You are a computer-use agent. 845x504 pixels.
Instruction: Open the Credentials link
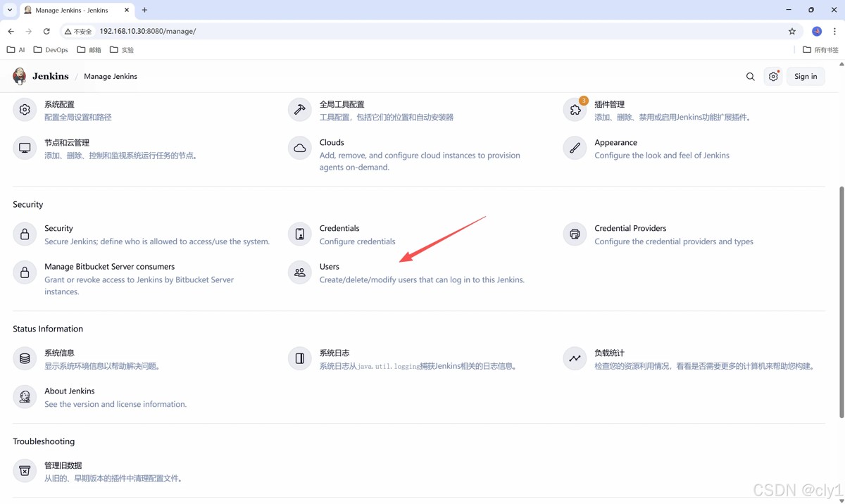point(339,228)
